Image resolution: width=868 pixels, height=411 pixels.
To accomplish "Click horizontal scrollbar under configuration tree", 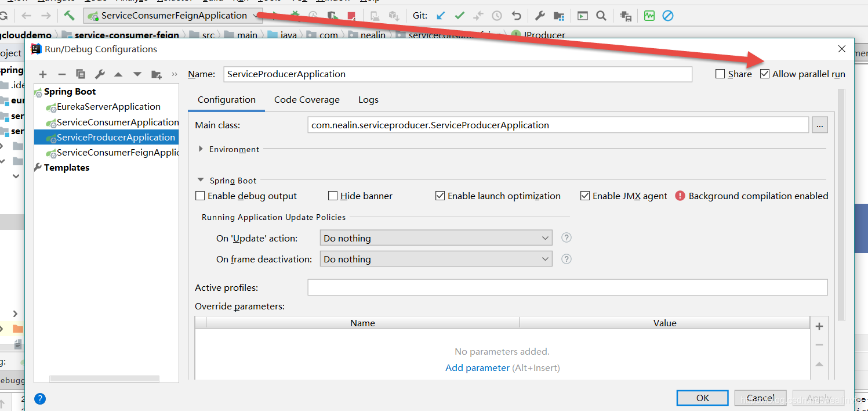I will tap(104, 378).
